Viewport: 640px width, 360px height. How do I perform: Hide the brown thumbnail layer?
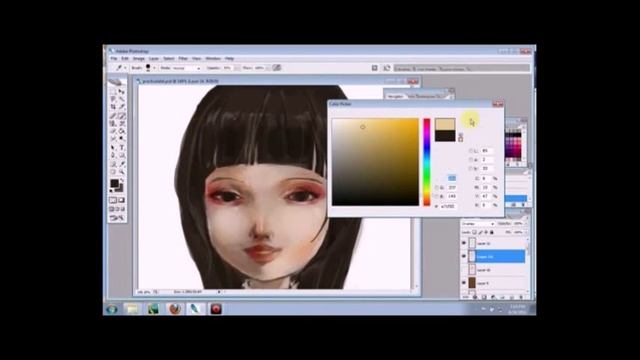[464, 282]
